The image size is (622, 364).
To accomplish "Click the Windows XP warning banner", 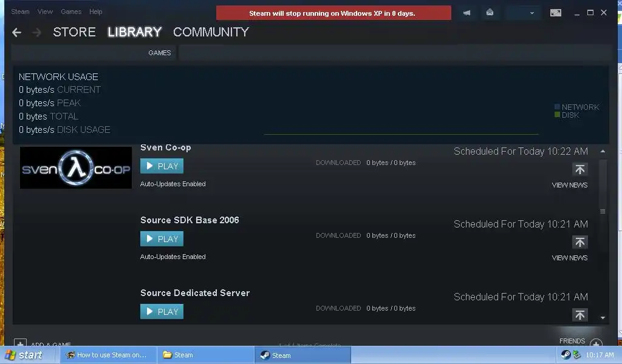I will click(x=333, y=13).
